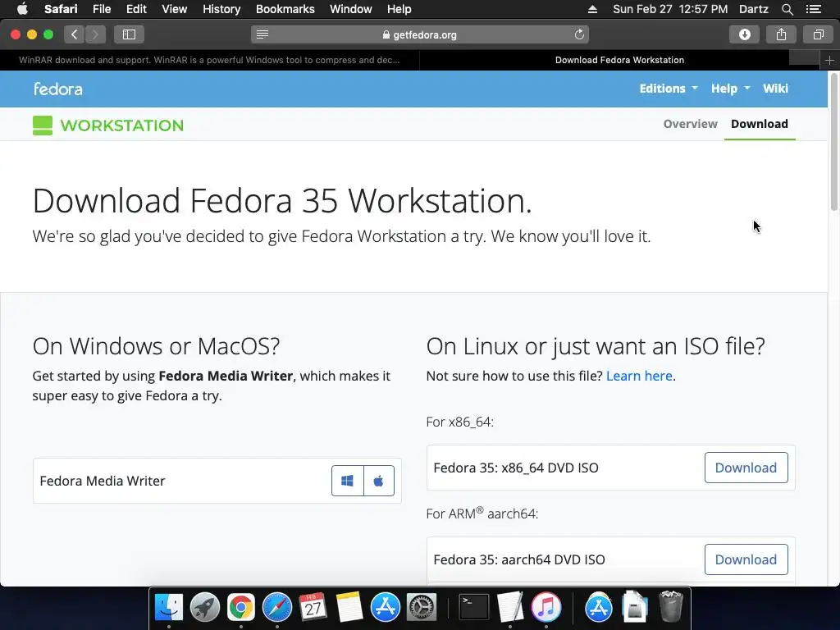The height and width of the screenshot is (630, 840).
Task: Open the Share sheet button
Action: click(x=781, y=34)
